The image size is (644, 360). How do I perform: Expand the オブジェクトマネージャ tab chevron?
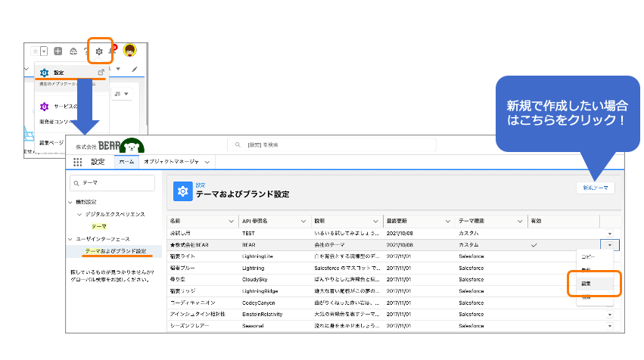[x=207, y=162]
